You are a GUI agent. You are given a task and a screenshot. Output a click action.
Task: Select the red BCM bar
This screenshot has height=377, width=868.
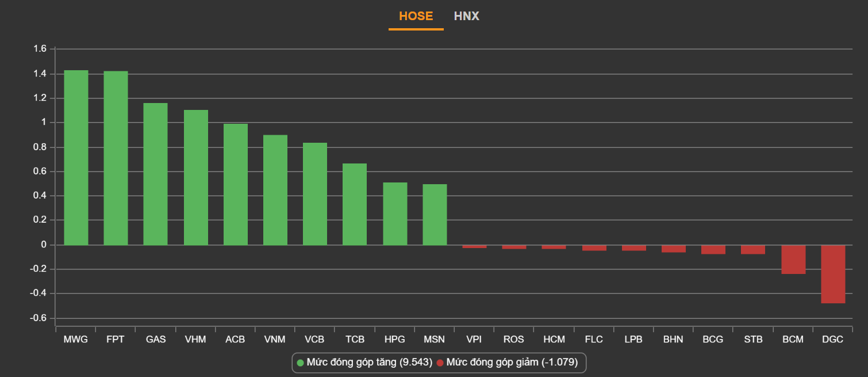pos(793,259)
